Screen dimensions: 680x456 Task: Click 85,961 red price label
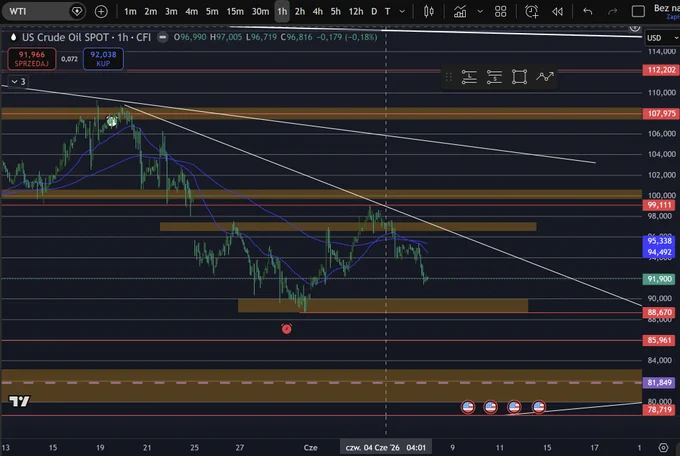pyautogui.click(x=659, y=340)
